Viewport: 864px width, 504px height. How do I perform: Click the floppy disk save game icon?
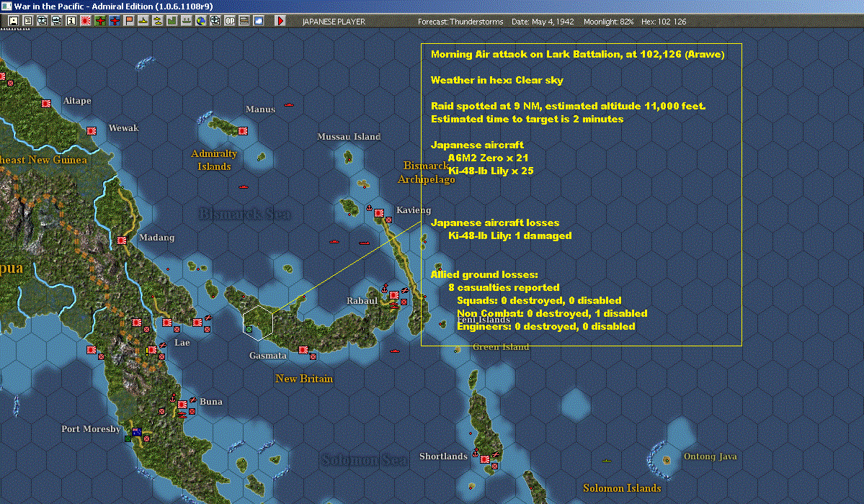click(x=14, y=21)
